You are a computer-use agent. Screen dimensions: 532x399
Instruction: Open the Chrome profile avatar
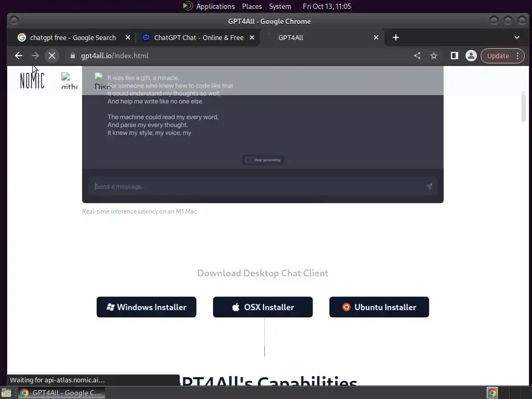coord(471,56)
